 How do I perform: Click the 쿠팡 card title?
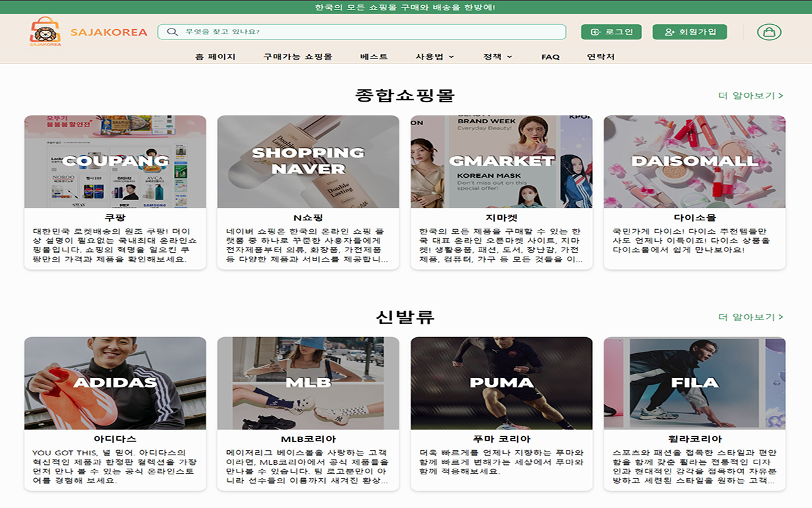tap(115, 218)
